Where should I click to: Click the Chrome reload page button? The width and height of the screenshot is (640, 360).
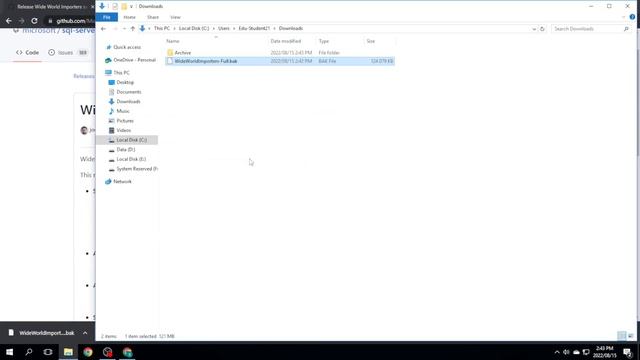34,21
